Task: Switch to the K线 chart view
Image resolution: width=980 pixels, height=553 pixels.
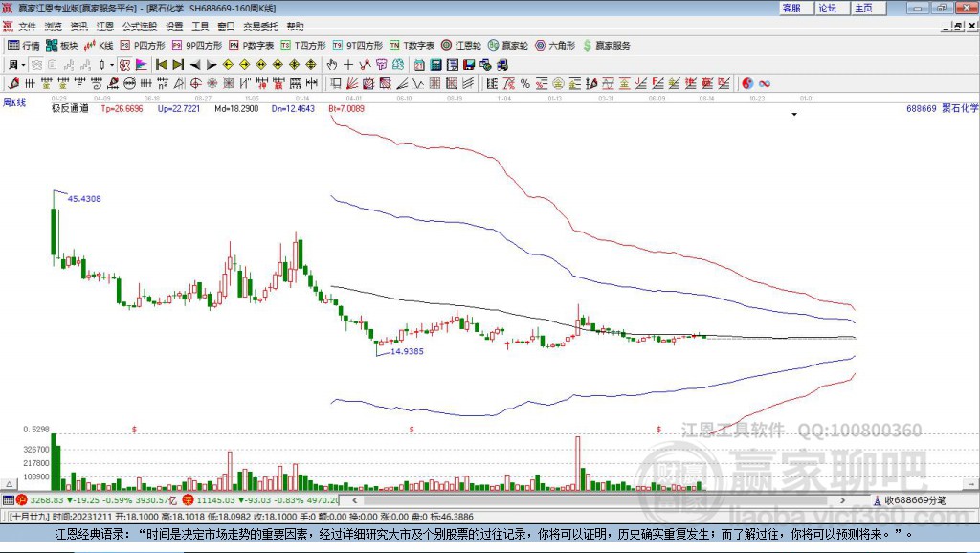Action: tap(99, 46)
